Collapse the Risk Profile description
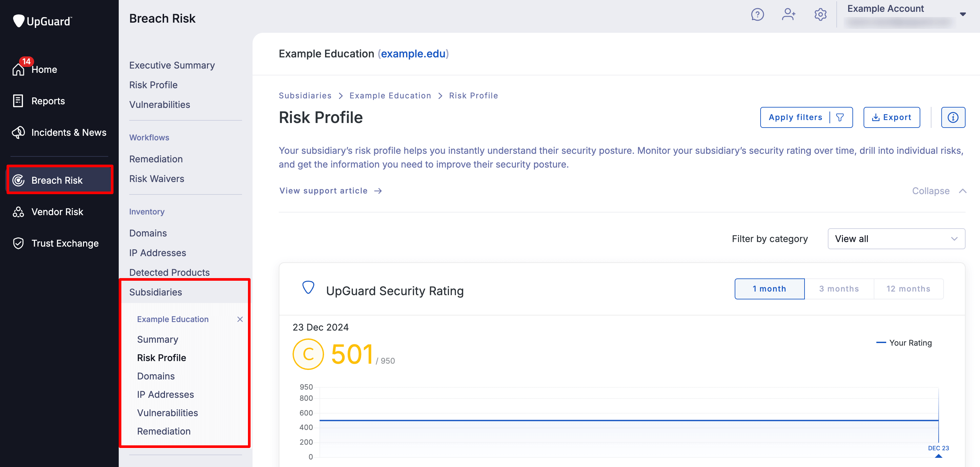This screenshot has height=467, width=980. click(x=939, y=191)
